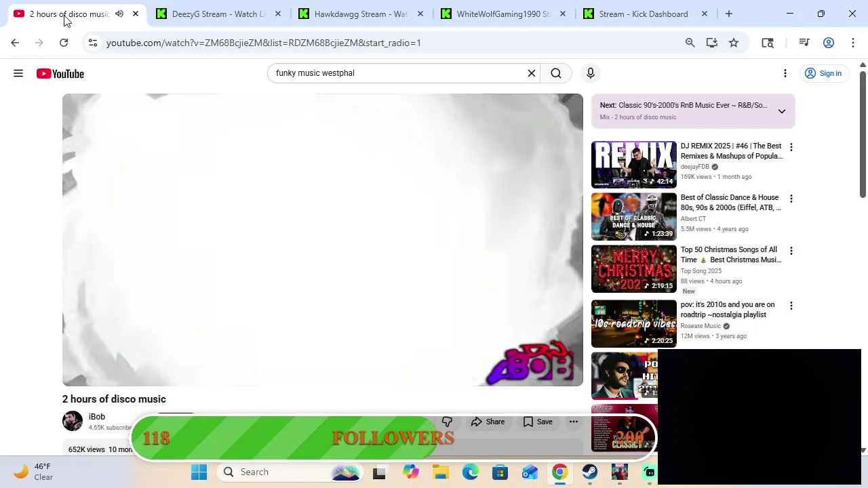Visit deejayFDB channel link
Image resolution: width=868 pixels, height=488 pixels.
[x=695, y=167]
